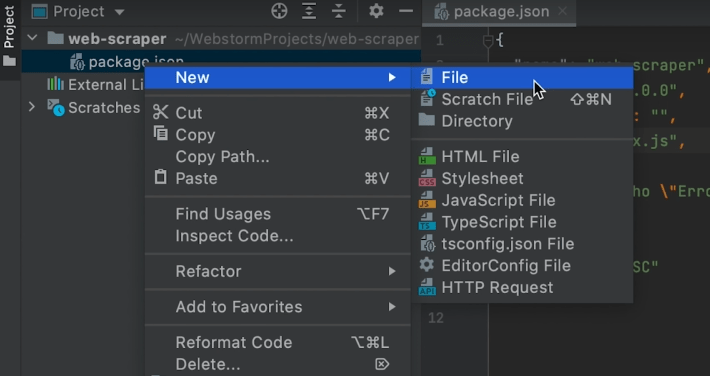Click the CSS Stylesheet icon
This screenshot has width=710, height=376.
click(x=427, y=178)
